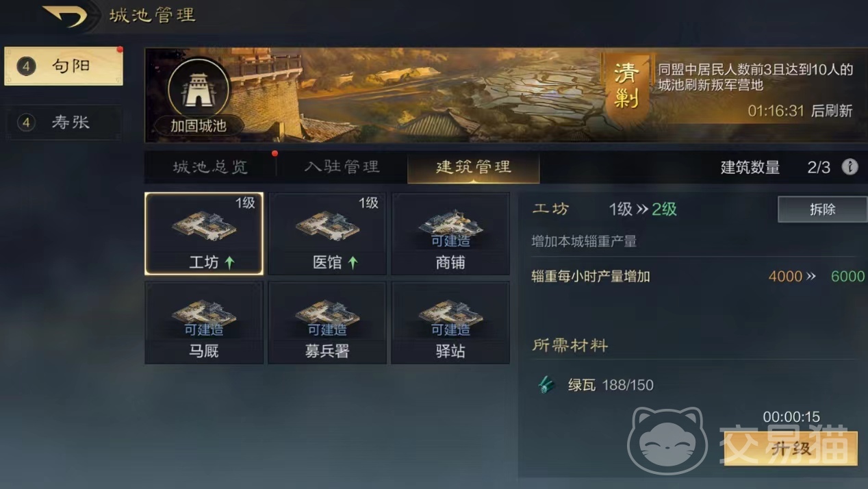Choose the 商铺 buildable tile

point(450,234)
